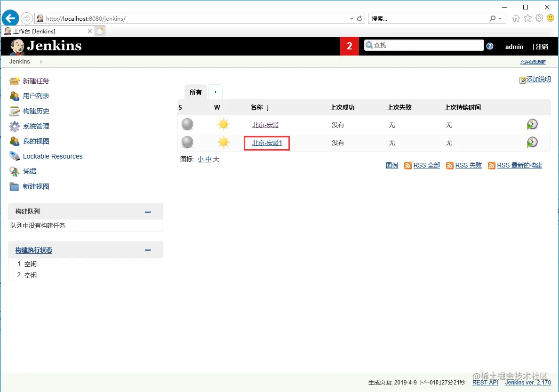
Task: Click sunny weather icon for 北京-宏哥
Action: [224, 125]
